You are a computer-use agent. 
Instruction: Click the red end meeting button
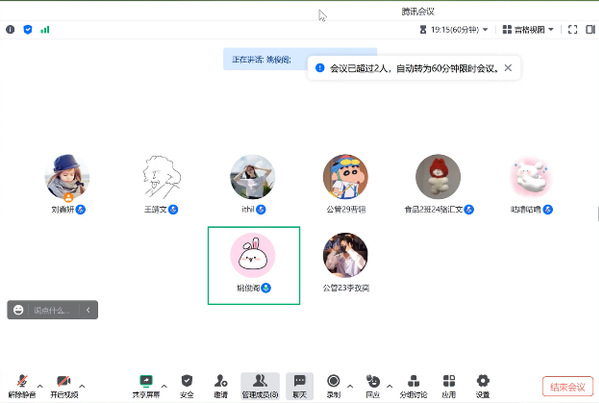567,387
